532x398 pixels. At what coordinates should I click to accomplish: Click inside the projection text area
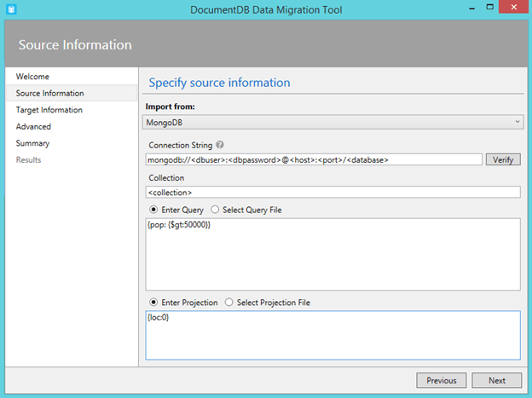click(332, 335)
